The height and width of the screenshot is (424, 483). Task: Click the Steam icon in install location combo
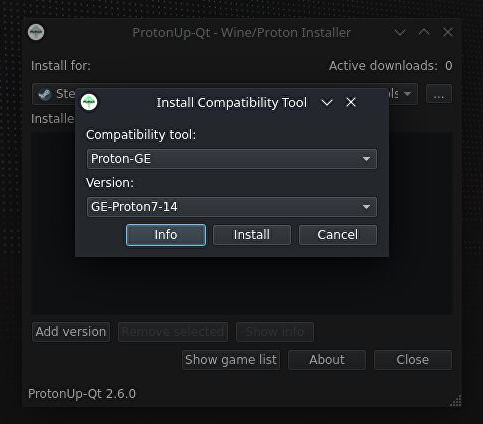coord(45,94)
